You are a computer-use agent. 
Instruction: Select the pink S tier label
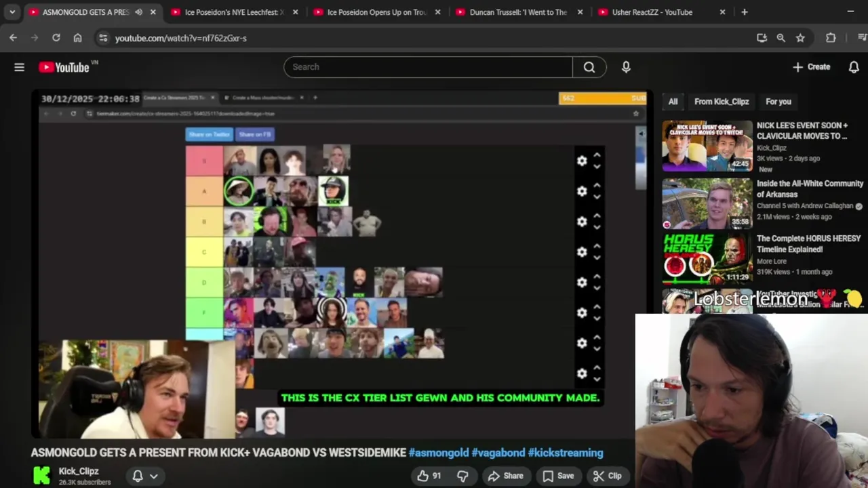(x=204, y=161)
